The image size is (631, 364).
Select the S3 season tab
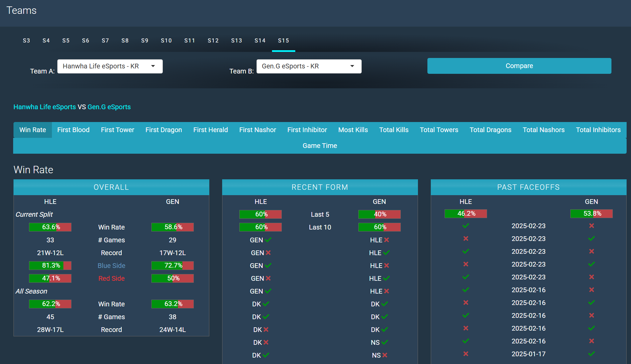point(27,40)
